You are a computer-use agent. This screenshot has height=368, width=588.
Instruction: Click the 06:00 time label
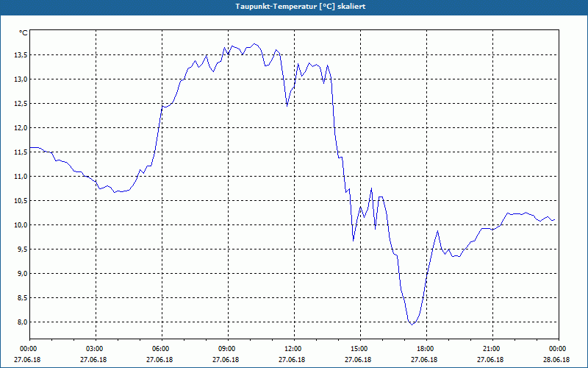(x=162, y=349)
